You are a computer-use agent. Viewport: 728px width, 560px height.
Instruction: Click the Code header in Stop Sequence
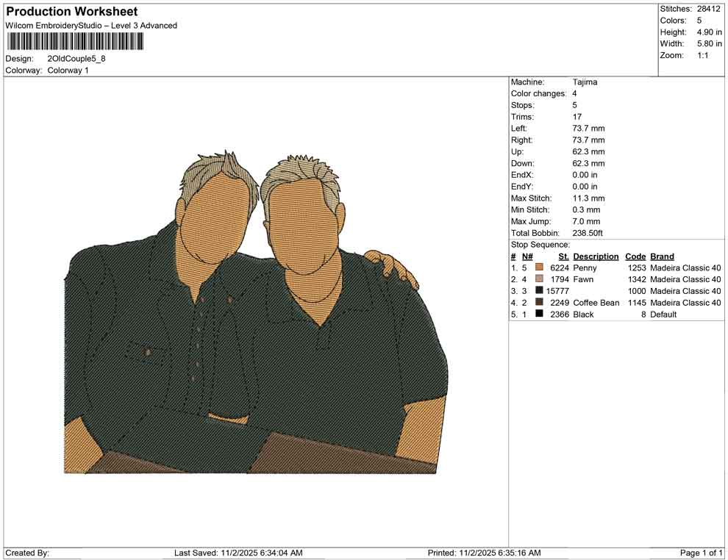(635, 256)
